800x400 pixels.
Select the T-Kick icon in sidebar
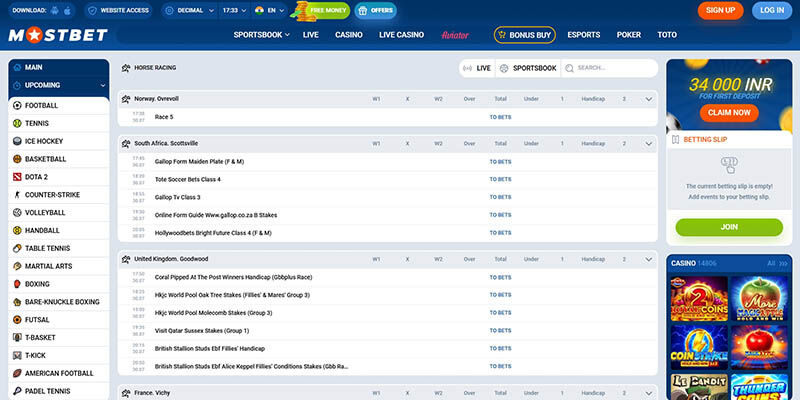(17, 356)
